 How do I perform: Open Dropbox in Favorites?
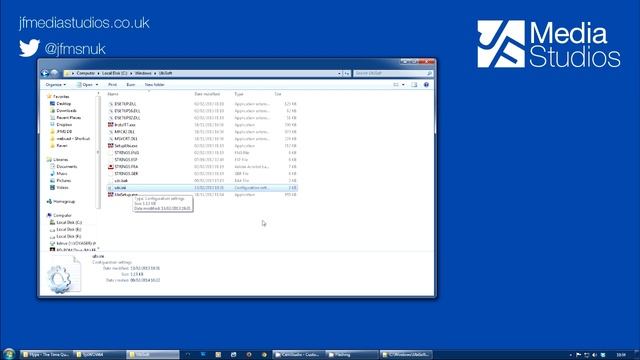pyautogui.click(x=64, y=124)
